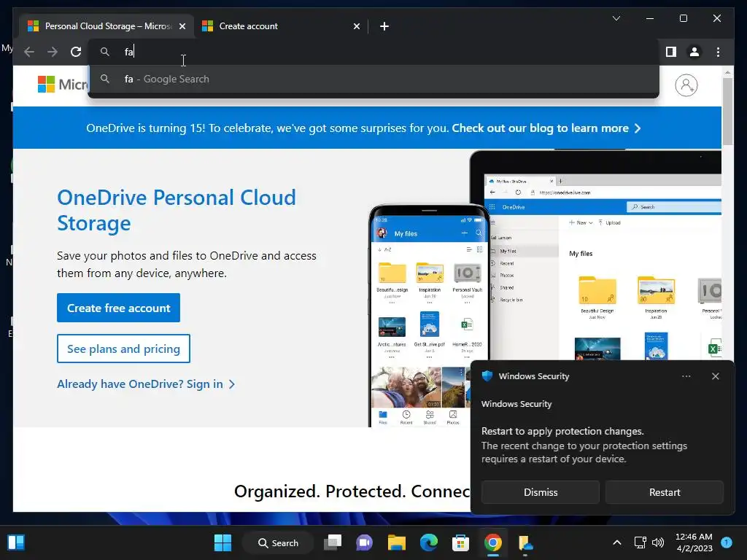Close the Personal Cloud Storage tab
747x560 pixels.
(x=182, y=26)
